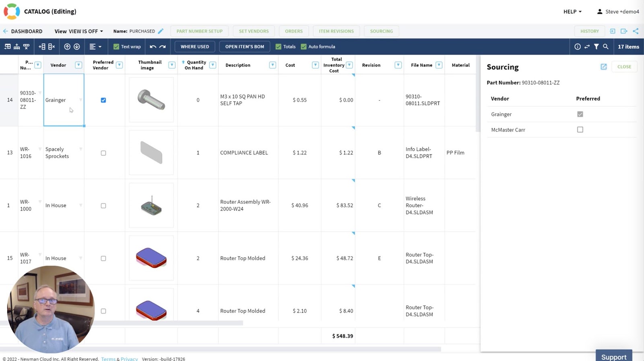Open the View IS OFF dropdown
644x361 pixels.
click(x=79, y=31)
